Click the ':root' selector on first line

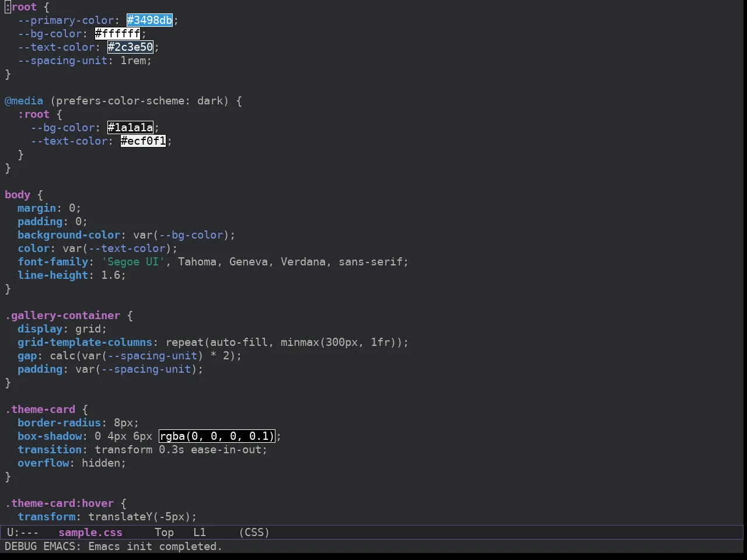tap(20, 7)
